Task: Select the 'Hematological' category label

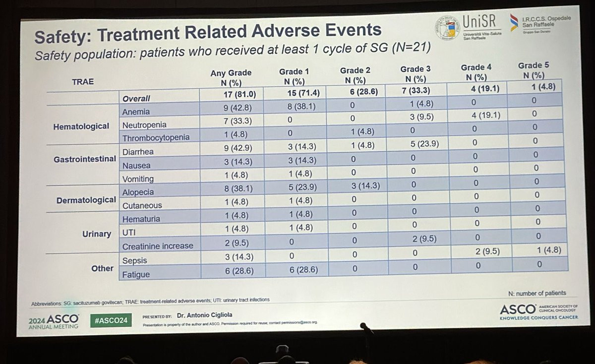Action: tap(81, 126)
